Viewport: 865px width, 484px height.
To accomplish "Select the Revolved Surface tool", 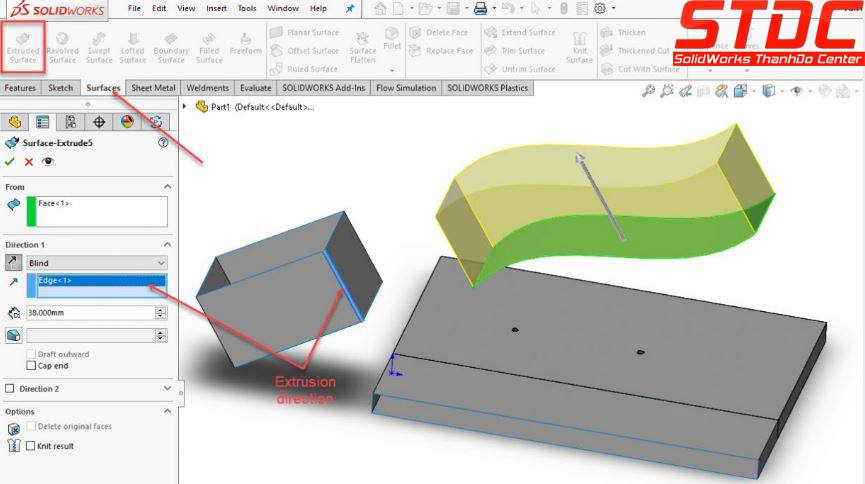I will click(x=62, y=47).
